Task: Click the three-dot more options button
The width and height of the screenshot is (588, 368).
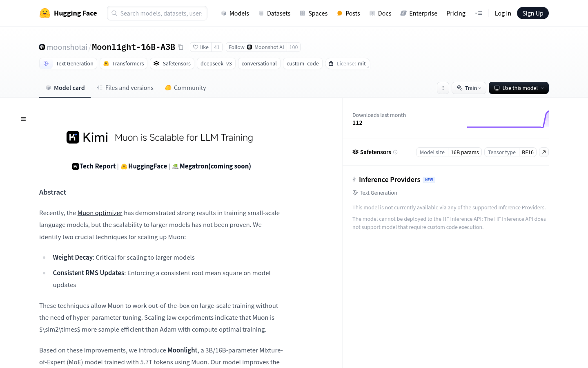Action: tap(443, 88)
